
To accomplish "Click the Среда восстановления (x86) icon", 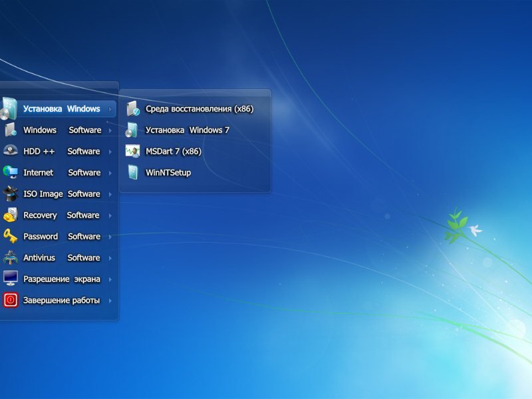I will pos(133,108).
